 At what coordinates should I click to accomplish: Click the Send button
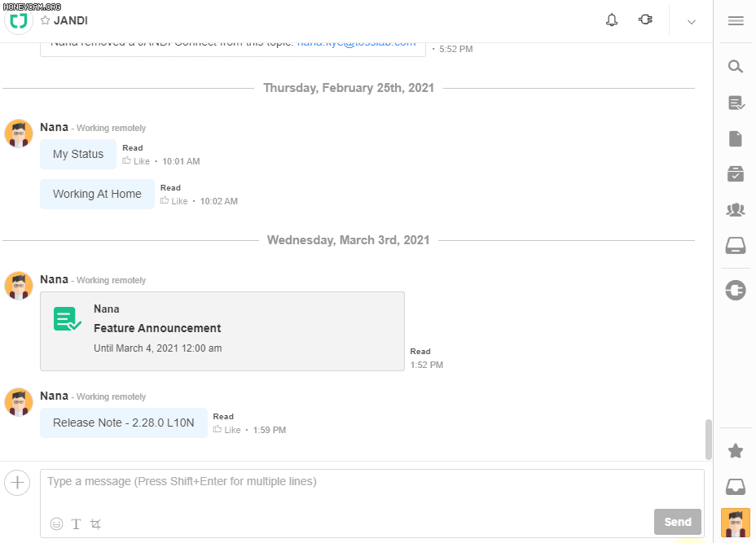click(x=678, y=522)
